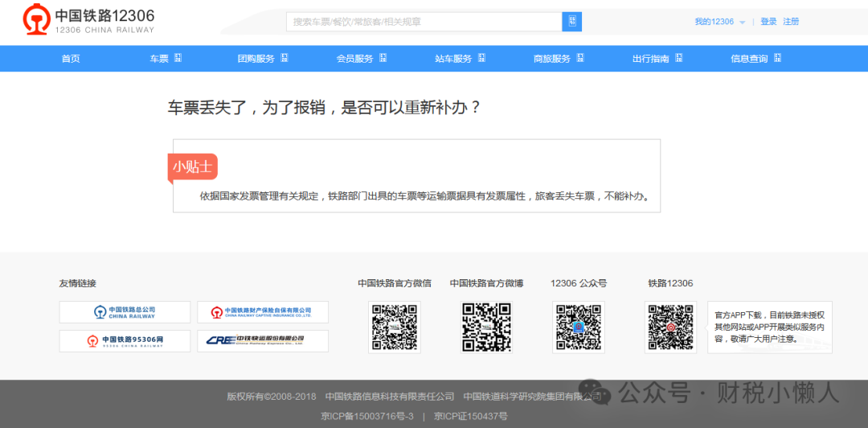Click 京ICP备15003716号-3 footer text

click(367, 416)
